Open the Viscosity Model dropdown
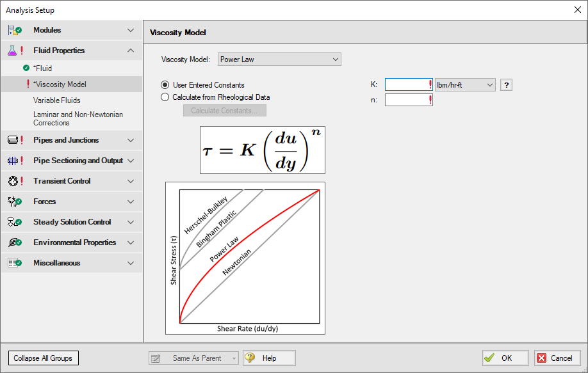The image size is (588, 373). coord(279,59)
